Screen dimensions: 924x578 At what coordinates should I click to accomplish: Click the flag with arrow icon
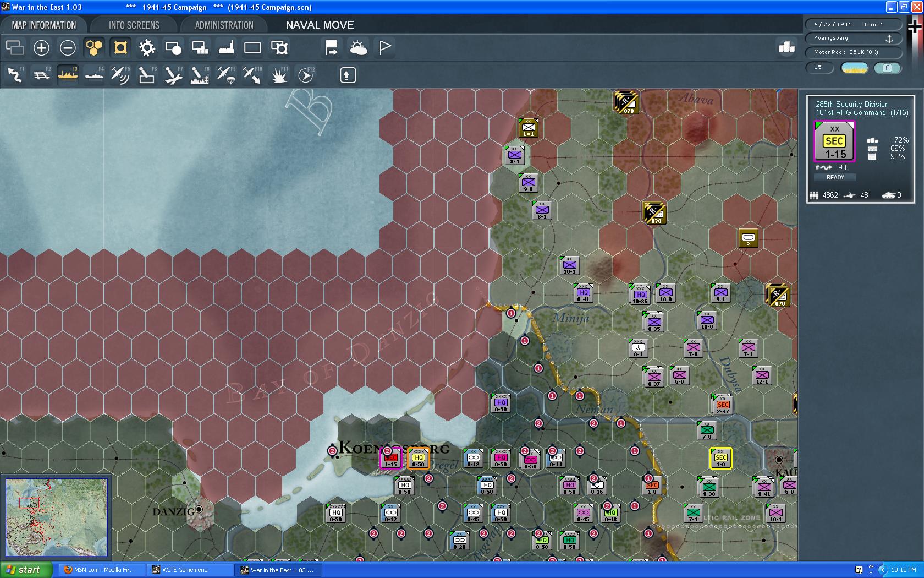[x=332, y=48]
